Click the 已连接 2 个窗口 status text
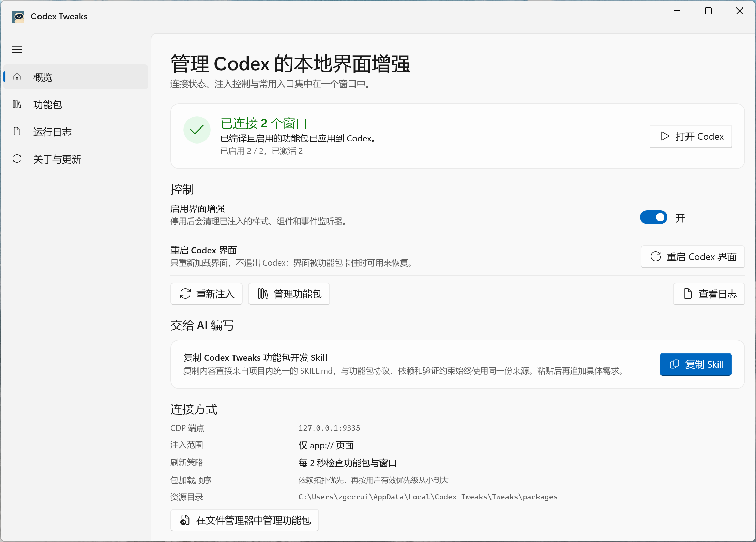 click(264, 123)
